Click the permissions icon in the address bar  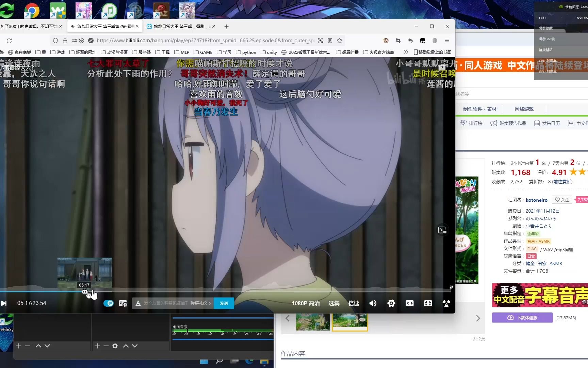(x=74, y=41)
